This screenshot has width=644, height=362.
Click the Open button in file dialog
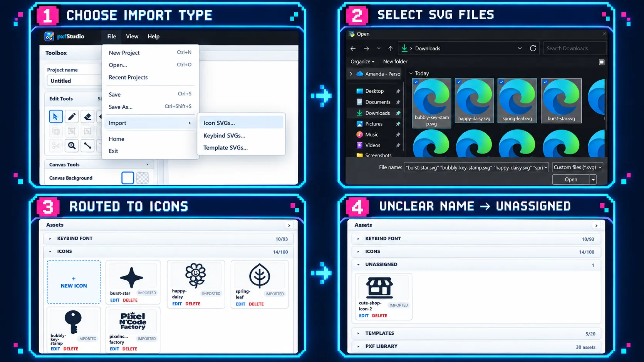(571, 180)
